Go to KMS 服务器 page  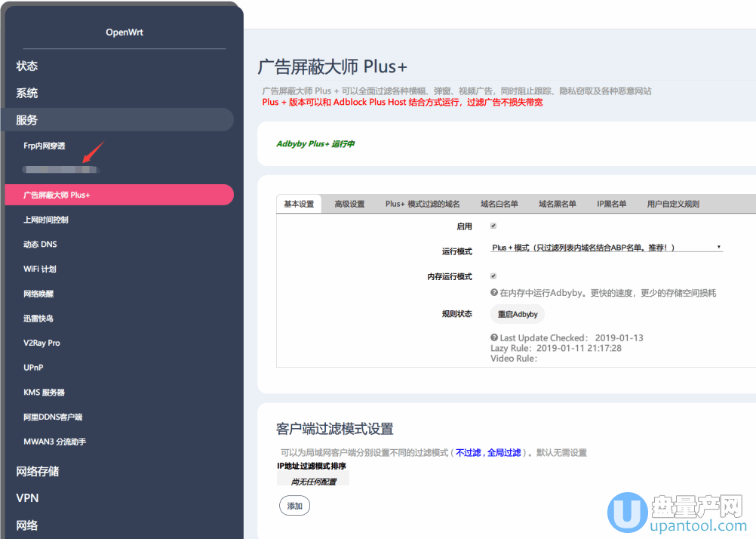click(x=44, y=393)
